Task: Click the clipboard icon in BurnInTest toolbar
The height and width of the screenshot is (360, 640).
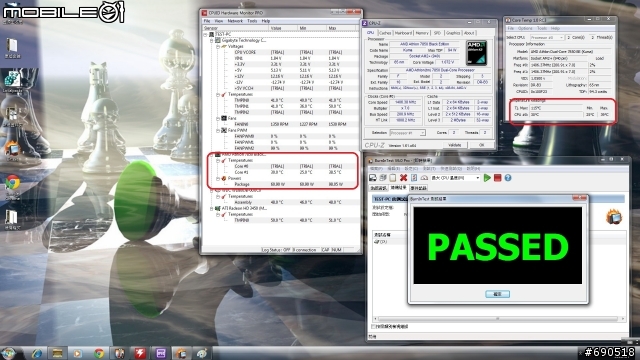Action: pyautogui.click(x=393, y=178)
